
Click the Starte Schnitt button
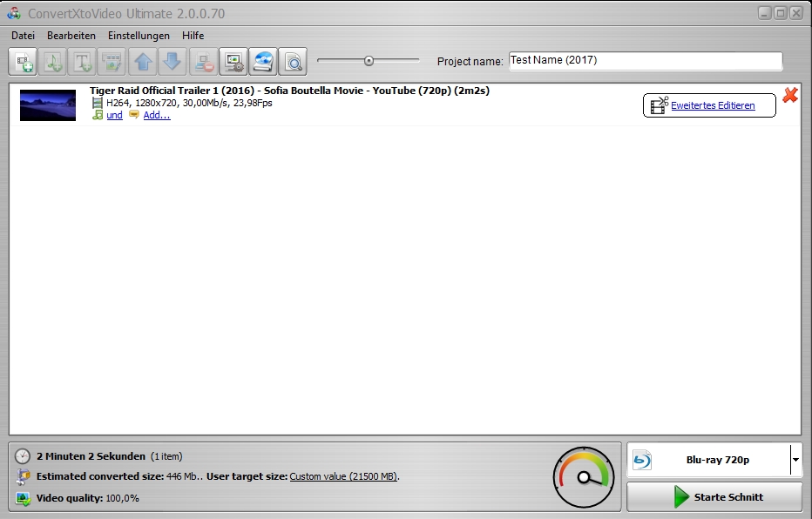point(714,497)
